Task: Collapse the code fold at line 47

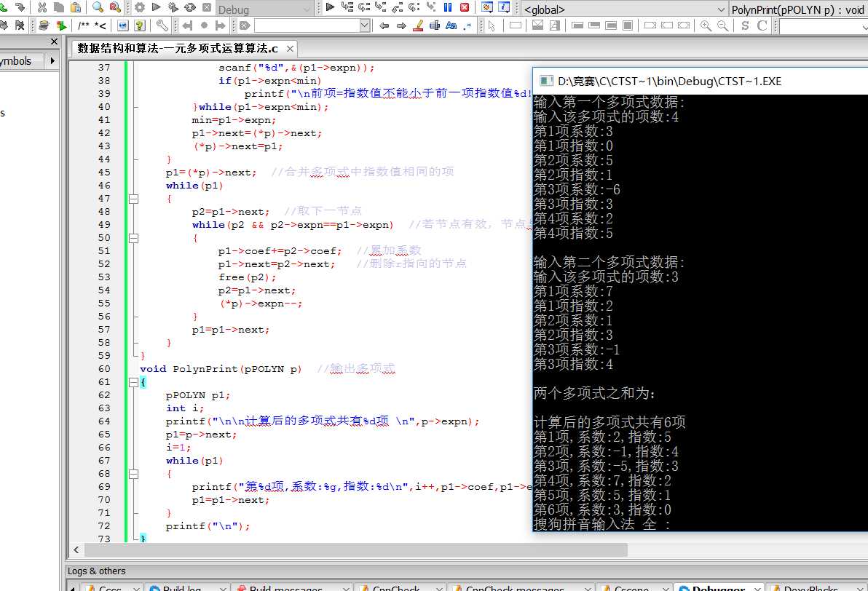Action: click(x=133, y=199)
